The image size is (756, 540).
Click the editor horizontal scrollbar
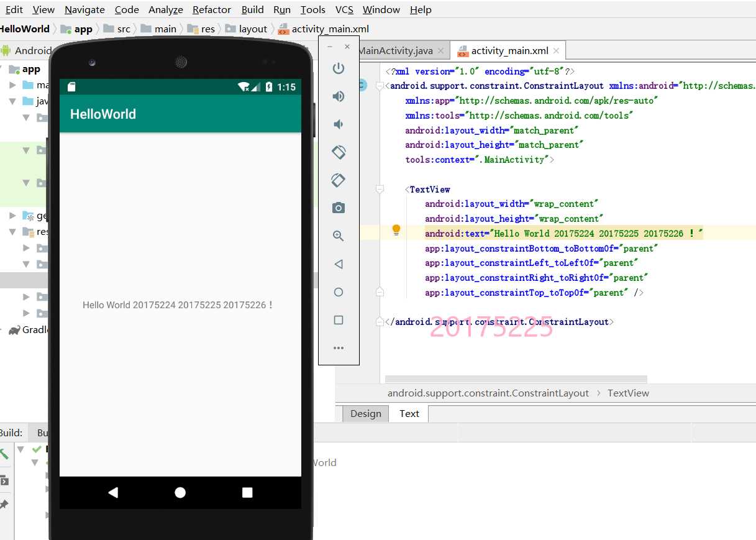point(516,378)
